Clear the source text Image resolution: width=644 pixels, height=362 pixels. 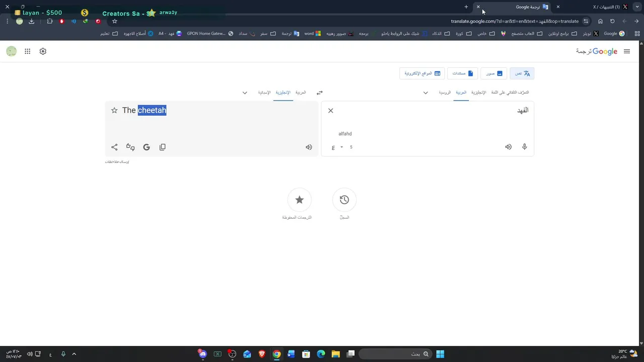331,111
